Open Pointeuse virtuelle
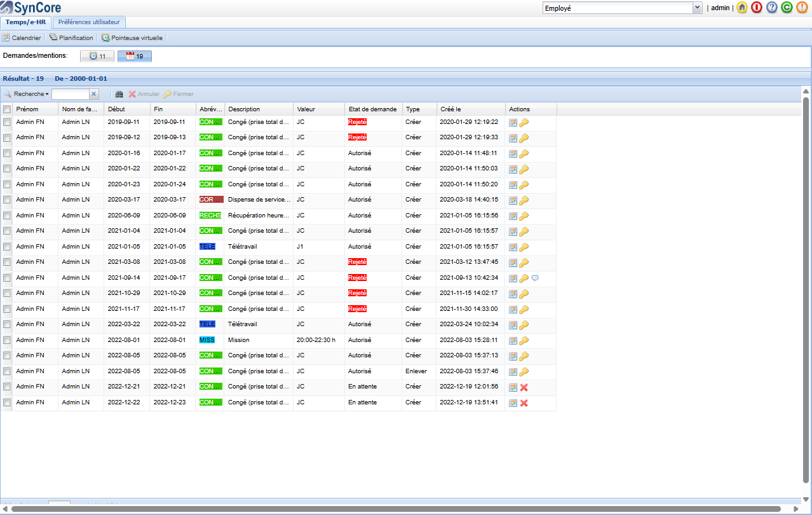Image resolution: width=812 pixels, height=515 pixels. [x=132, y=38]
